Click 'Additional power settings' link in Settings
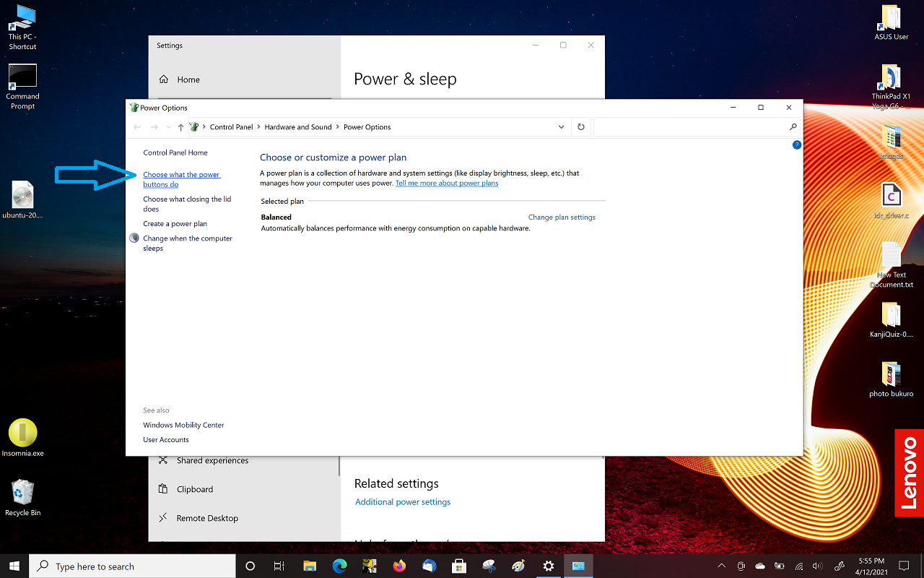 point(403,502)
